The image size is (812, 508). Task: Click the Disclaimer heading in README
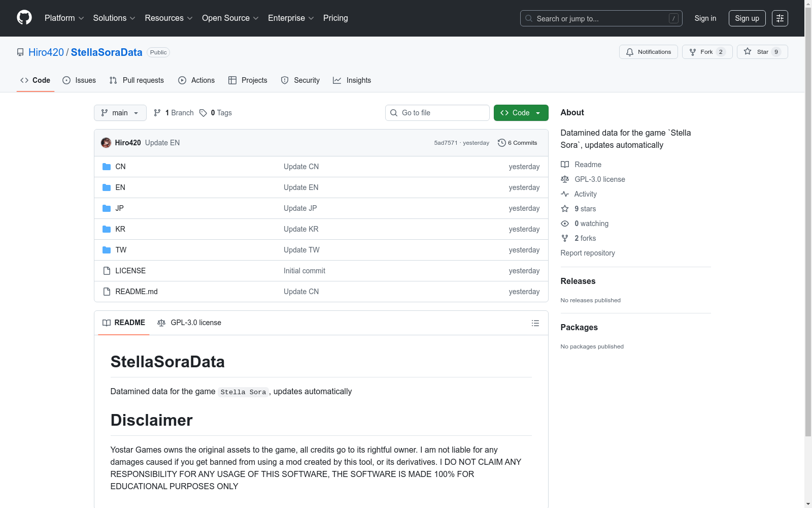click(x=152, y=420)
